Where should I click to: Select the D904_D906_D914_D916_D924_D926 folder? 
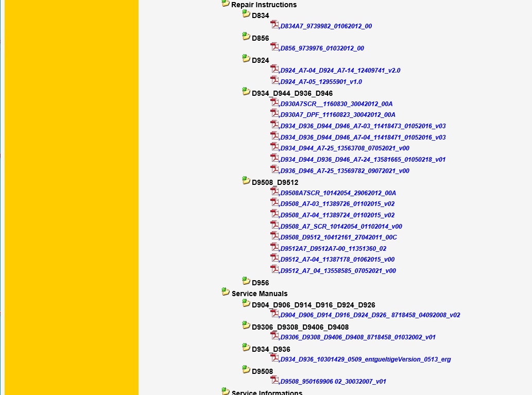tap(313, 305)
